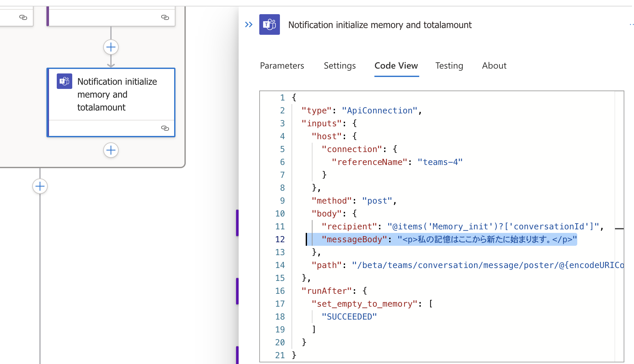
Task: Click connection link icon on purple-edged upper card
Action: click(165, 17)
